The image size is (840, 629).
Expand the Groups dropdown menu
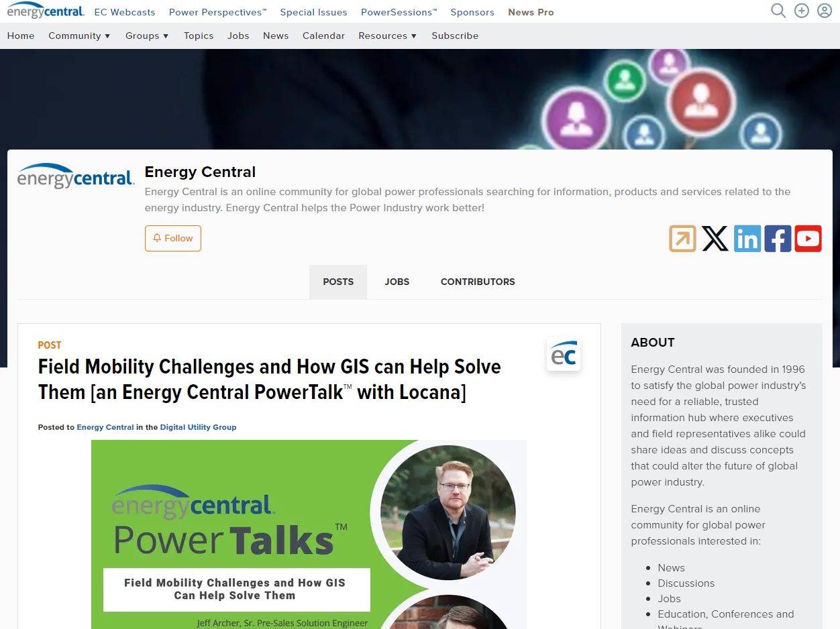pos(147,36)
